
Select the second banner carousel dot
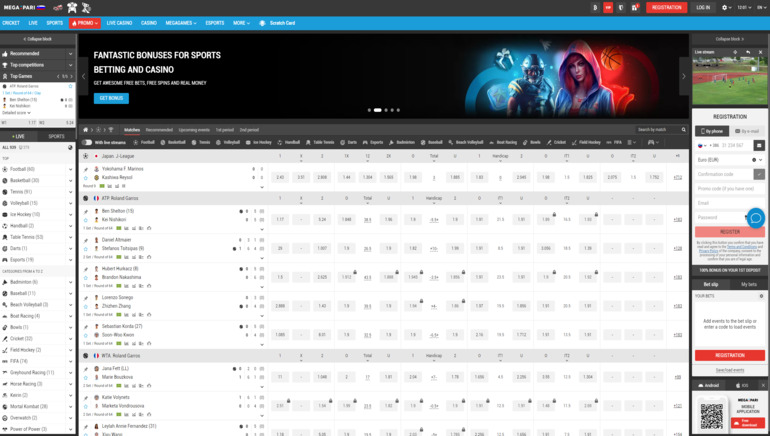[378, 110]
